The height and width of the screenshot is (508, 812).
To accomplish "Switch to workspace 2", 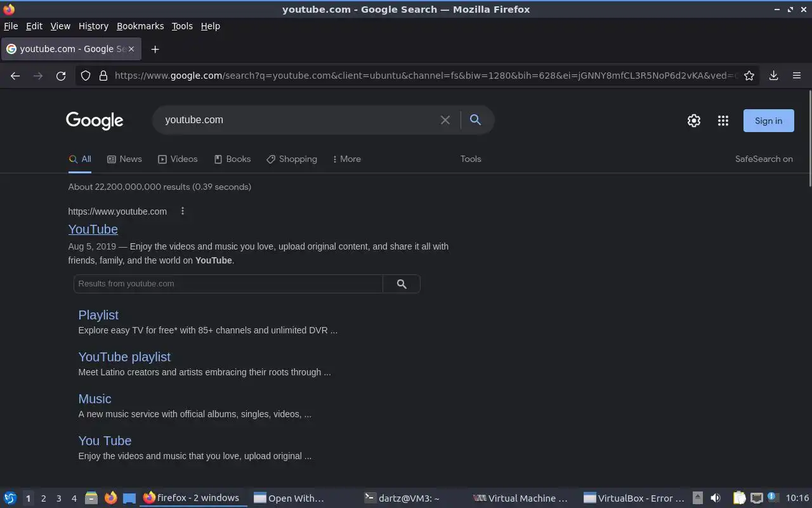I will click(x=43, y=498).
